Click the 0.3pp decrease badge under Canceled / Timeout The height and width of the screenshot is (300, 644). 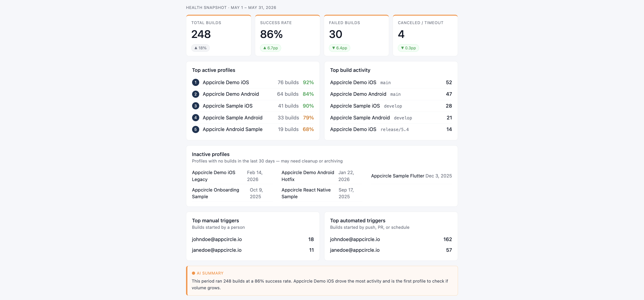click(x=408, y=48)
